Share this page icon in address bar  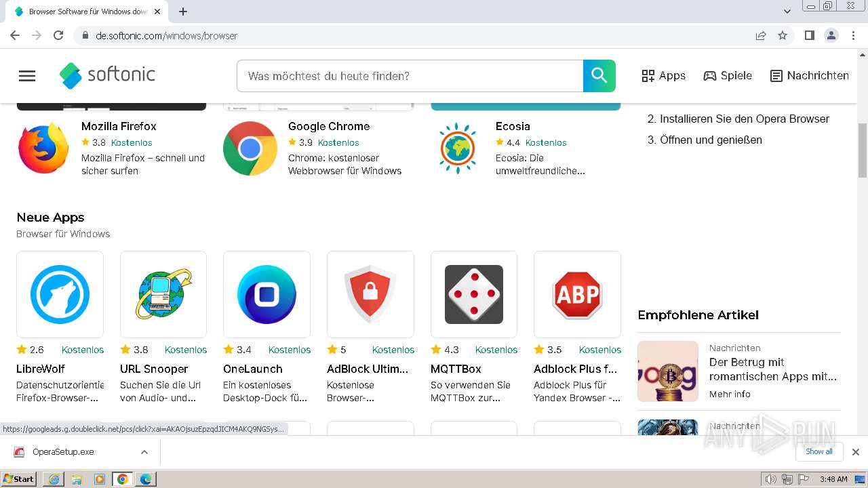coord(761,35)
